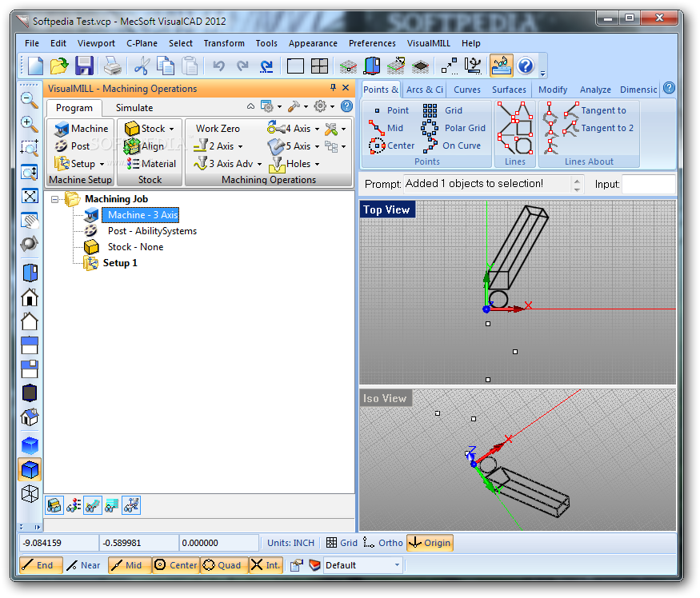This screenshot has height=598, width=700.
Task: Click the Zoom In magnifier icon
Action: (x=30, y=124)
